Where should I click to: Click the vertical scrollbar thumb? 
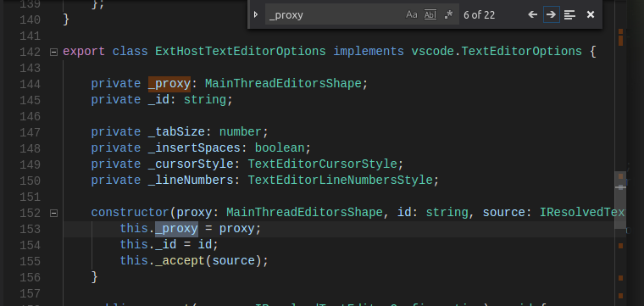(620, 200)
